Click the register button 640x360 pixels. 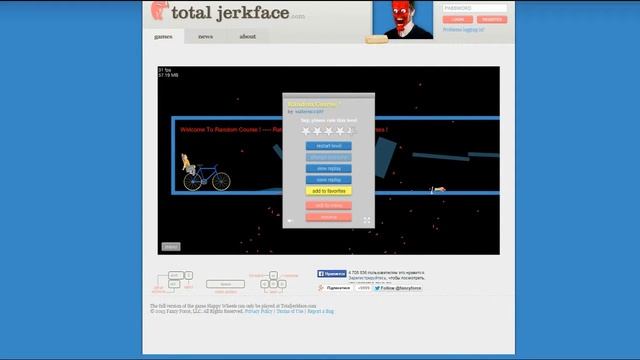[492, 20]
